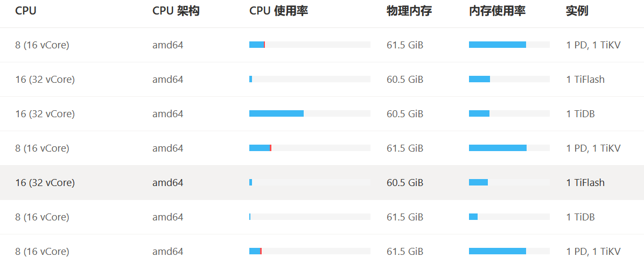Screen dimensions: 644x264
Task: Click "60.5 GiB" in the 1 TiDB row
Action: [x=405, y=114]
